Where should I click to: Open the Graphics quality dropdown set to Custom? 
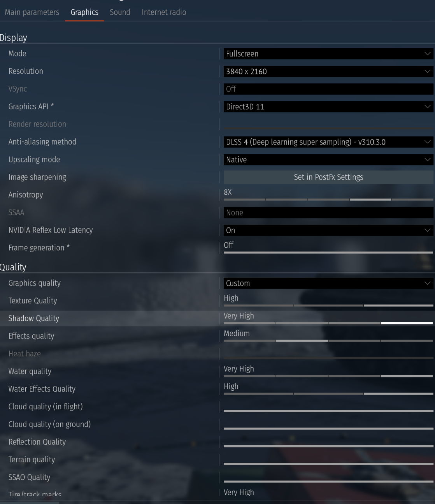(x=328, y=283)
